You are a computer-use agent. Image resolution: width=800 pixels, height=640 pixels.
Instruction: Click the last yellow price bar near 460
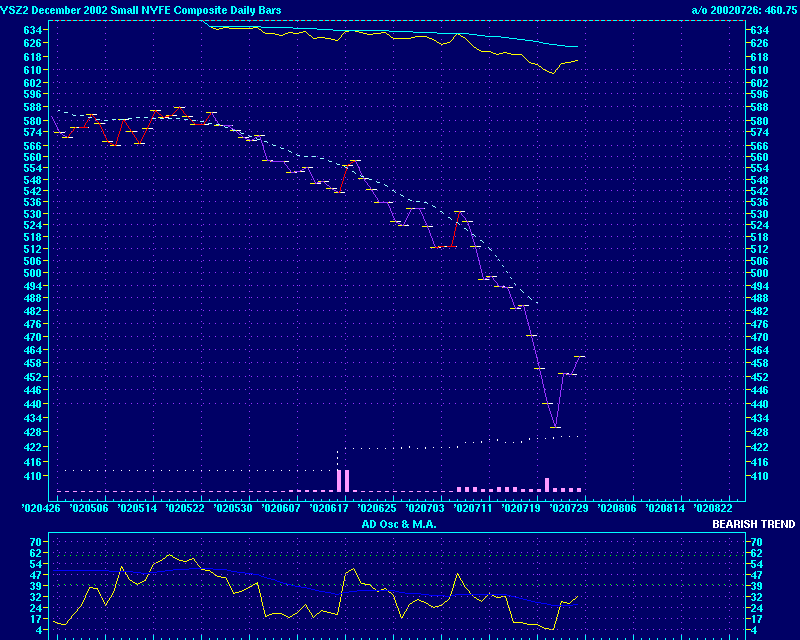click(579, 357)
